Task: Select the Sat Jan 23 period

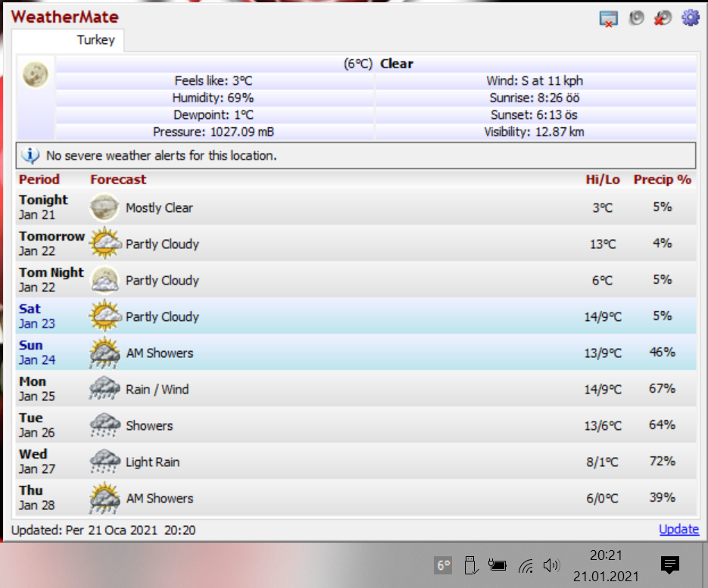Action: pos(36,316)
